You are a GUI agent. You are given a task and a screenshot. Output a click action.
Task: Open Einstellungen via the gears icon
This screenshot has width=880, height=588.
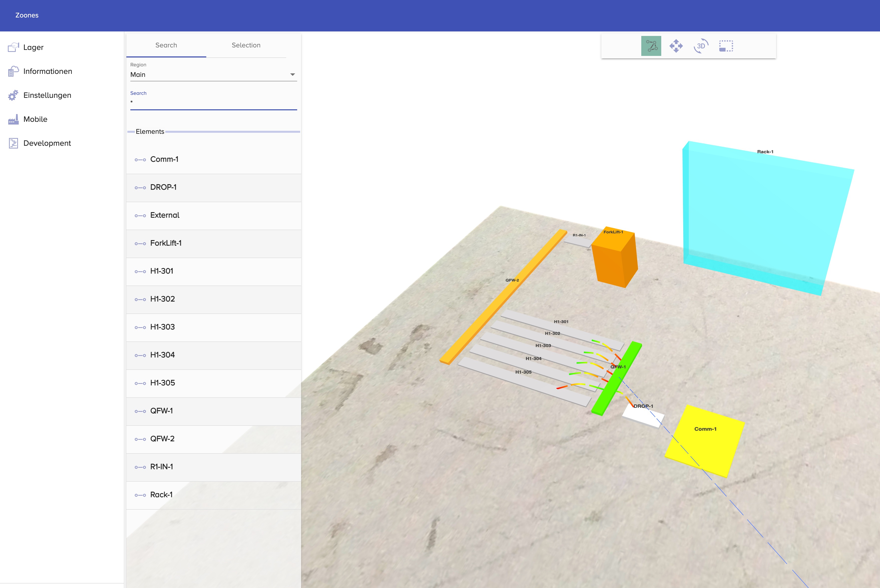pos(13,95)
